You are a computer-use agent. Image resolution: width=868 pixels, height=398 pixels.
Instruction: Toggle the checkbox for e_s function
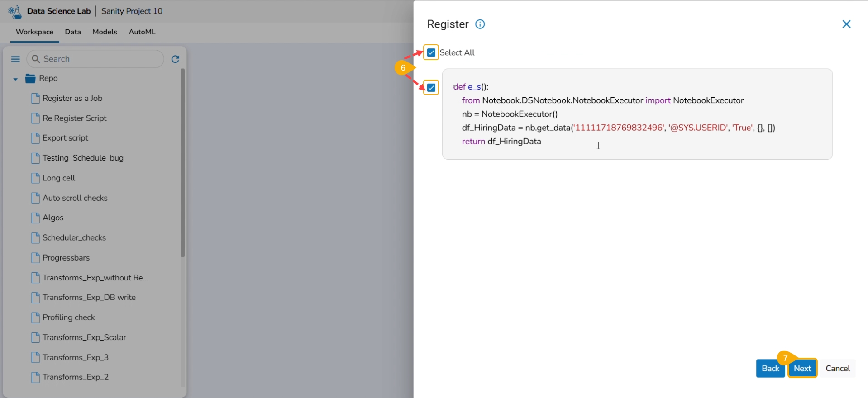coord(431,88)
